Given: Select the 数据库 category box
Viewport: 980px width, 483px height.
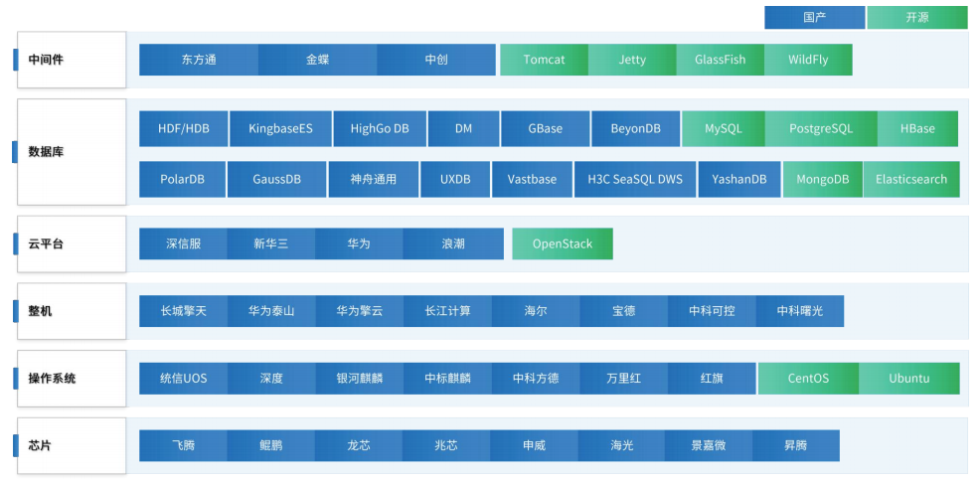Looking at the screenshot, I should point(72,152).
